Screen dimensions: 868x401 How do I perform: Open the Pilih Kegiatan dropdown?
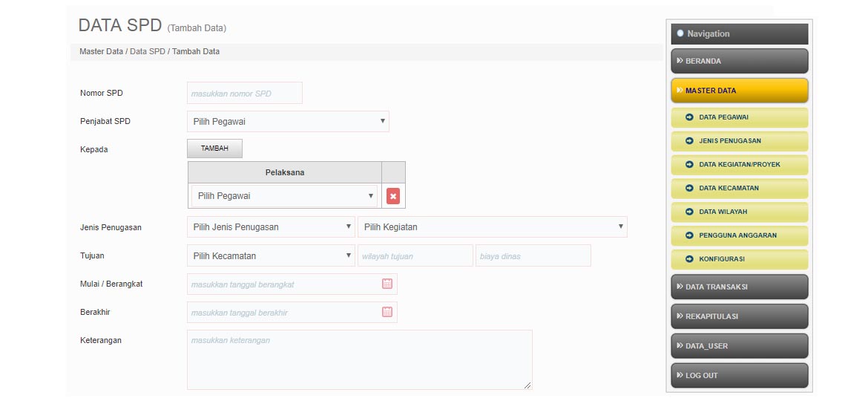[x=493, y=227]
